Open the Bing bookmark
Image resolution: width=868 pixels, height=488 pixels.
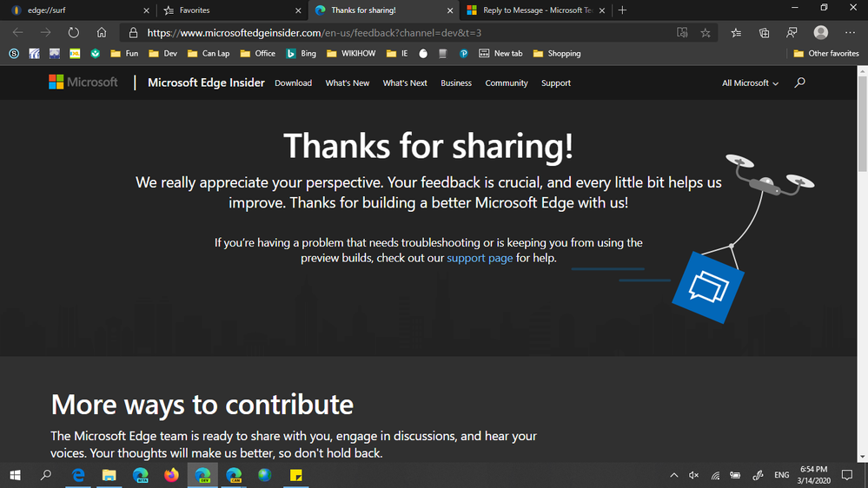[301, 54]
